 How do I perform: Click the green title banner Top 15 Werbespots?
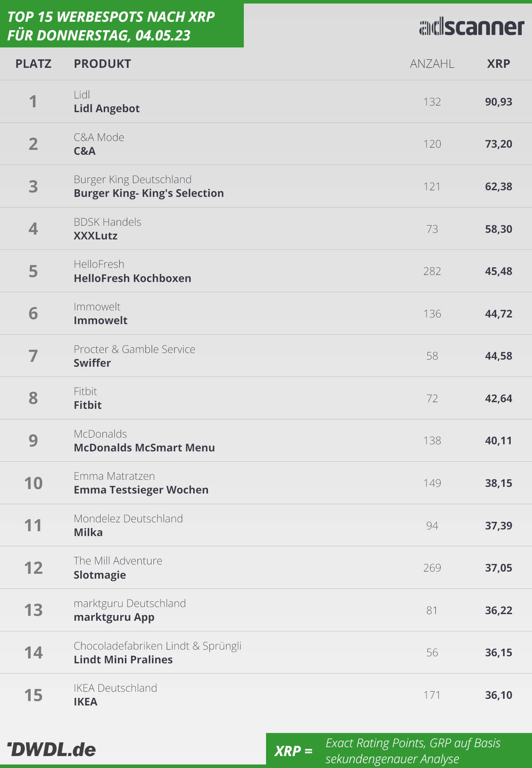122,25
